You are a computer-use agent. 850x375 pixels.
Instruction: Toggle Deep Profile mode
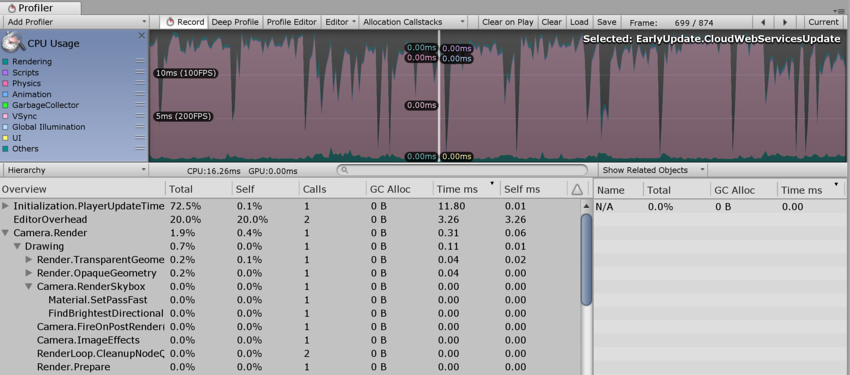point(235,22)
